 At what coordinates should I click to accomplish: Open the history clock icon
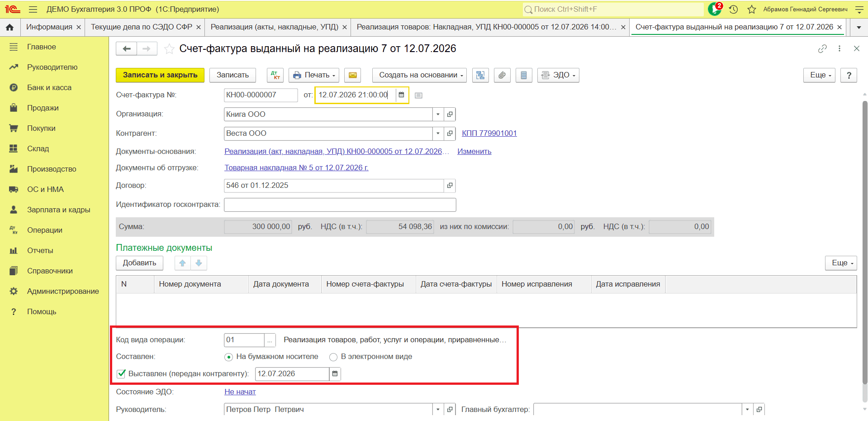click(x=734, y=9)
